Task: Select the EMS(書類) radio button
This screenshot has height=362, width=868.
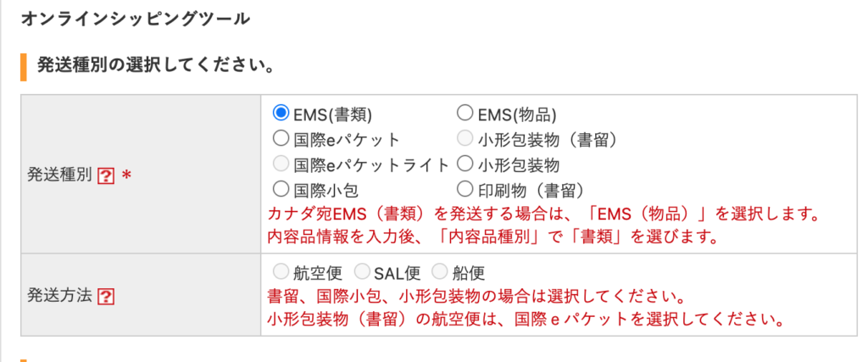Action: (x=281, y=114)
